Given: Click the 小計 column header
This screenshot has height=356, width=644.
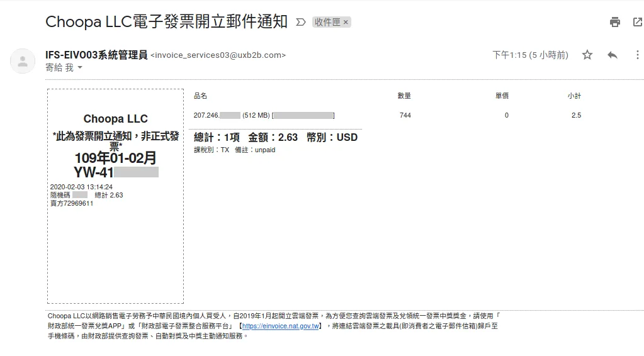Looking at the screenshot, I should coord(573,96).
